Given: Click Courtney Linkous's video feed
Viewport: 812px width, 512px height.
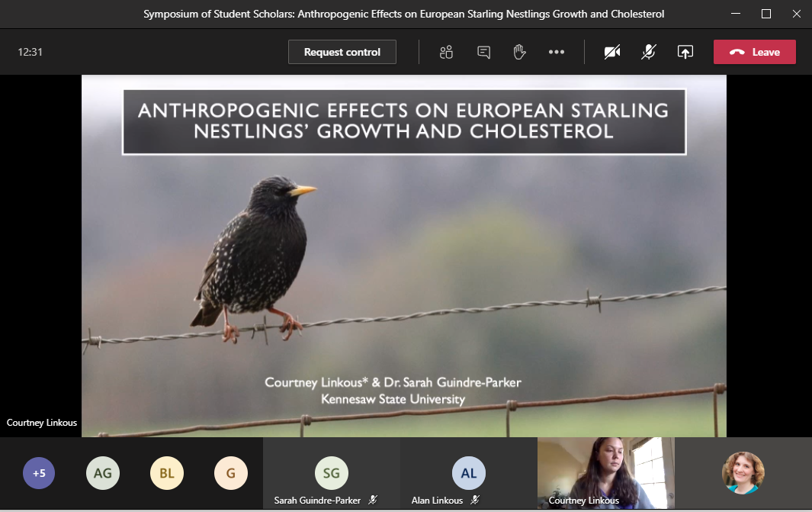Looking at the screenshot, I should (x=605, y=472).
